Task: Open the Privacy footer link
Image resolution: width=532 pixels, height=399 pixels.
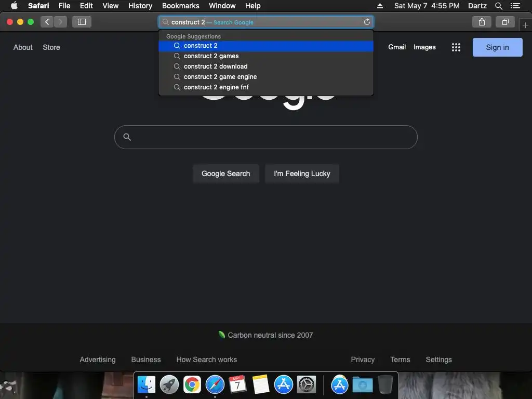Action: click(363, 360)
